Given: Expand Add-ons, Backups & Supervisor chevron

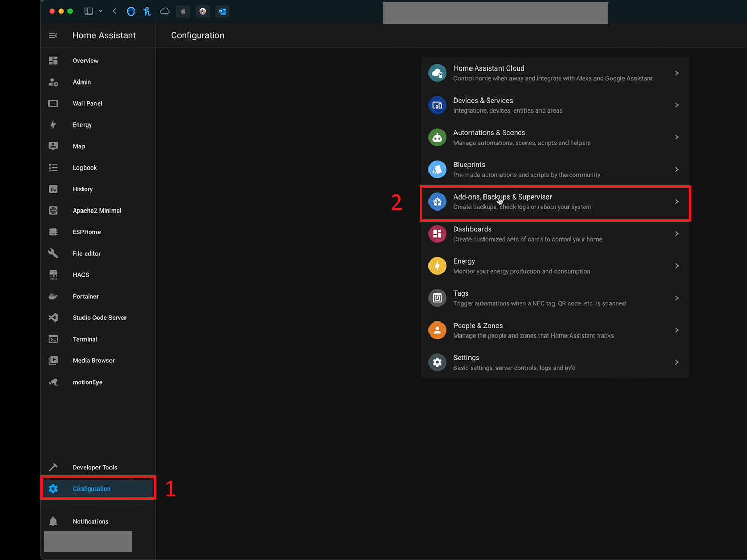Looking at the screenshot, I should click(x=676, y=202).
